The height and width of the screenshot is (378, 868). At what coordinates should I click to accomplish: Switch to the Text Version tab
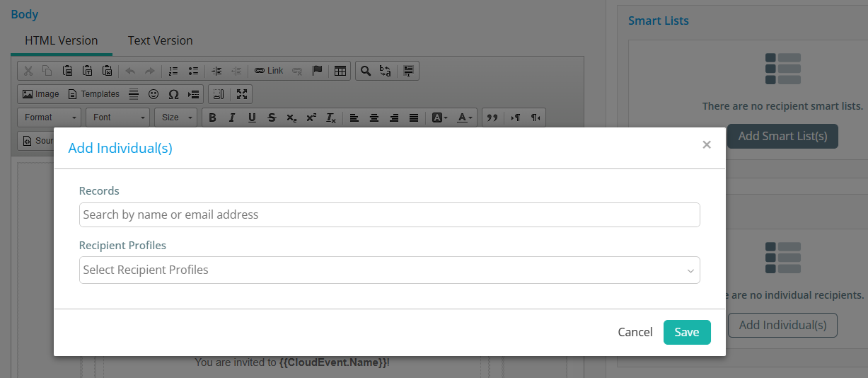(x=160, y=40)
